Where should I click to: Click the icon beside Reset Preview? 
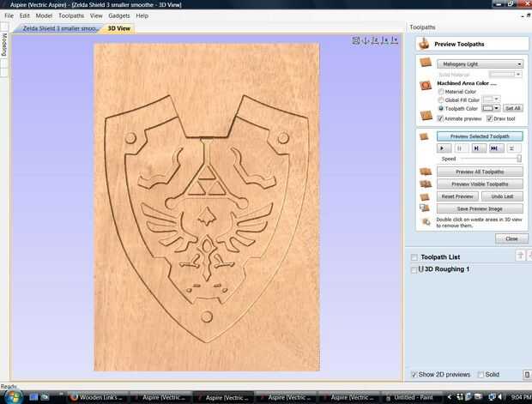coord(425,196)
